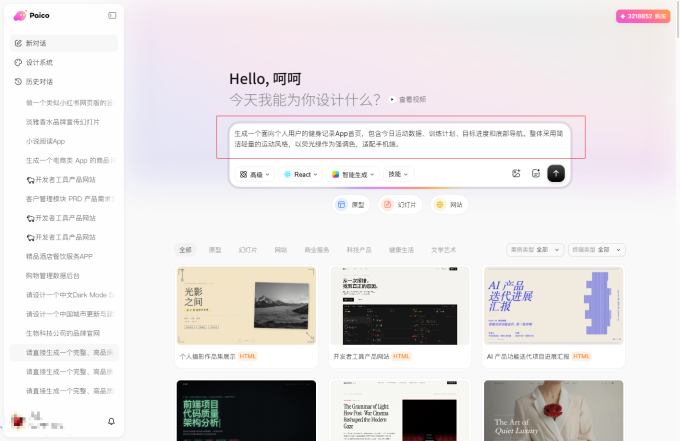The width and height of the screenshot is (680, 441).
Task: Open the user avatar at sidebar bottom
Action: tap(18, 421)
